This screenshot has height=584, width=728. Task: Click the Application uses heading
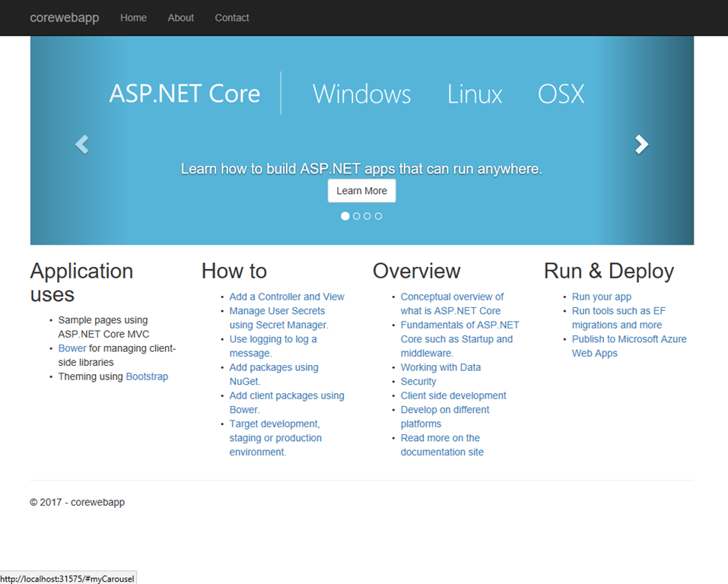[81, 283]
